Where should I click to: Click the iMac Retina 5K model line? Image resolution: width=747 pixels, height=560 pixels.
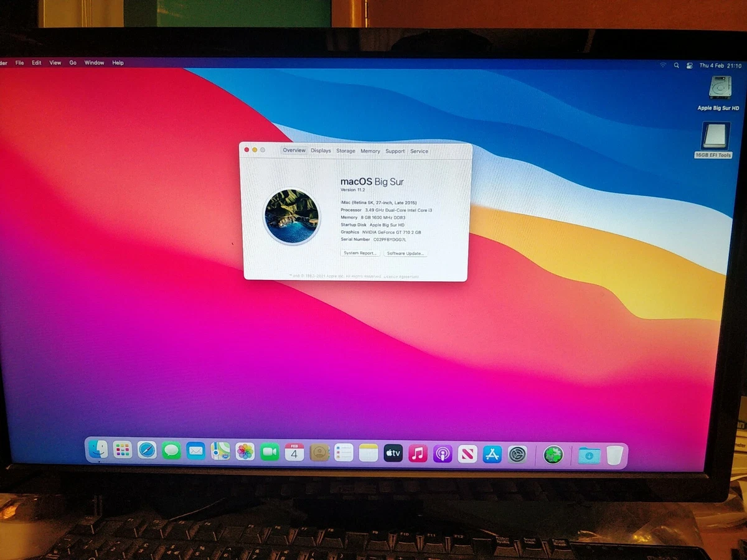coord(378,203)
